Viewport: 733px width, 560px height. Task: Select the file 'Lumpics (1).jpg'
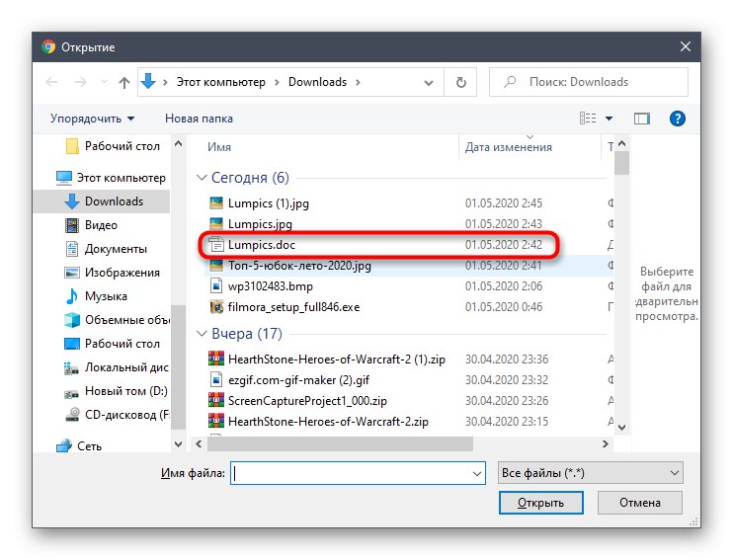click(x=269, y=203)
